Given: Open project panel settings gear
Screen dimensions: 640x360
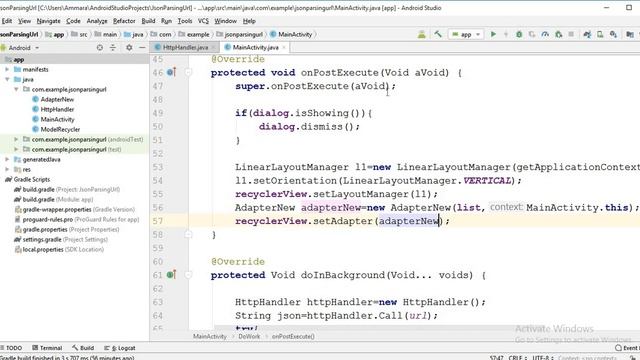Looking at the screenshot, I should point(129,48).
